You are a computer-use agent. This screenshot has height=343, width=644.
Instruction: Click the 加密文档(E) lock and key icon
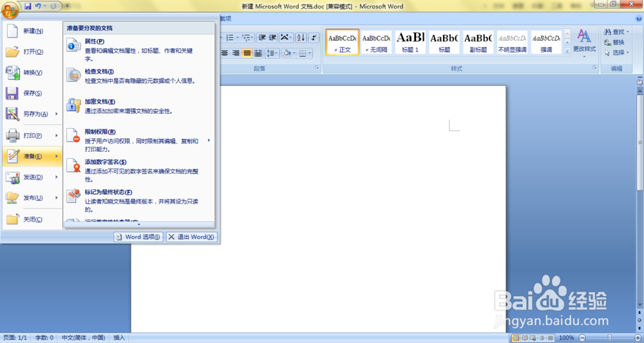73,106
